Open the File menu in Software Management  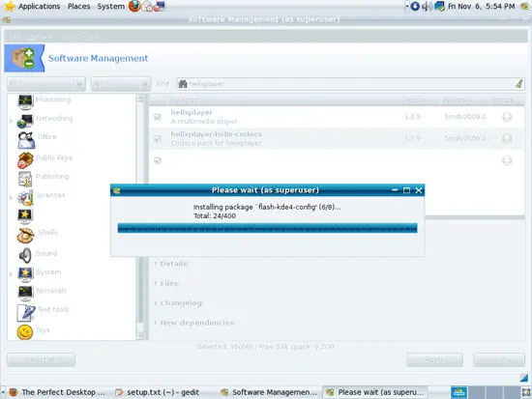coord(15,36)
